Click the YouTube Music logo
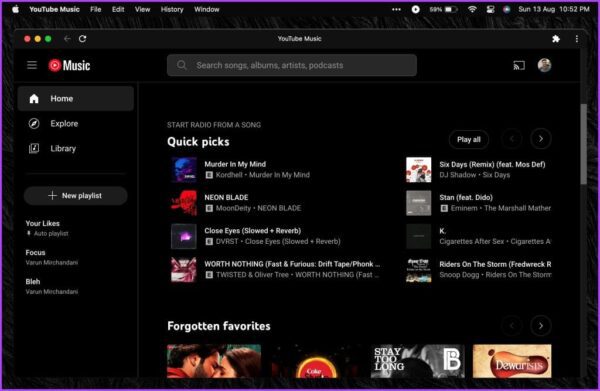Screen dimensions: 600x391 point(69,65)
